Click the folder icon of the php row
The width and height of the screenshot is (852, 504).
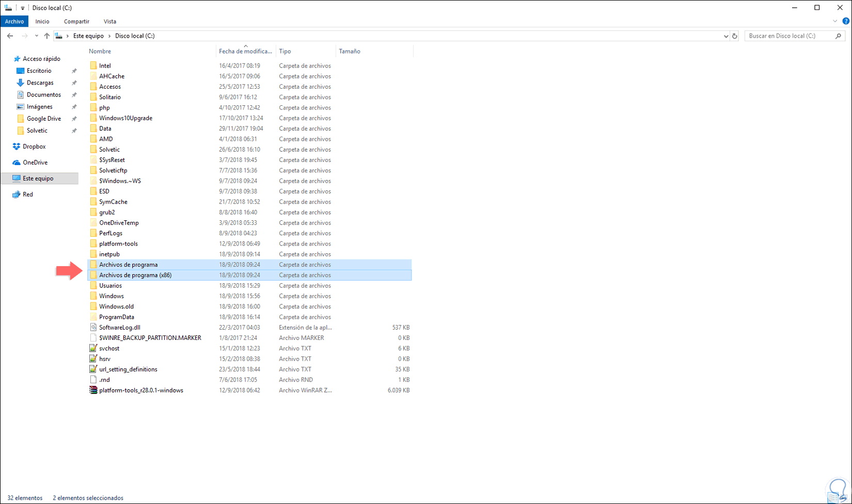point(93,107)
